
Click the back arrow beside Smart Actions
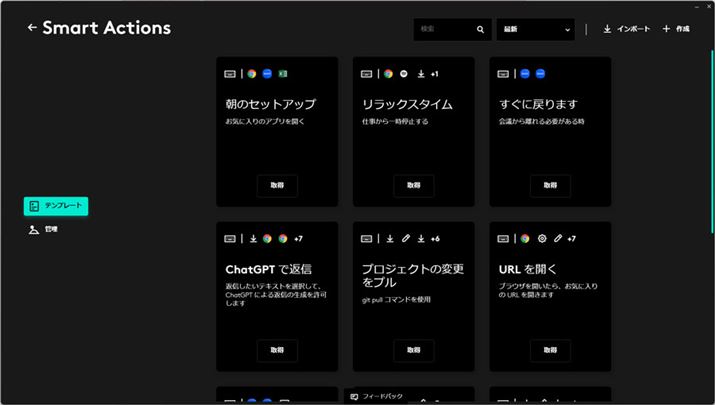coord(32,28)
